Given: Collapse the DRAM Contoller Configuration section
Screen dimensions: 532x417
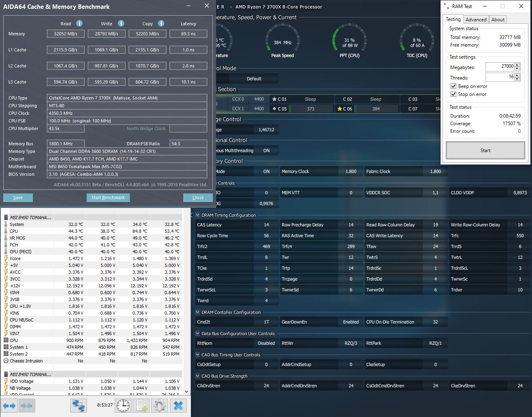Looking at the screenshot, I should click(197, 312).
